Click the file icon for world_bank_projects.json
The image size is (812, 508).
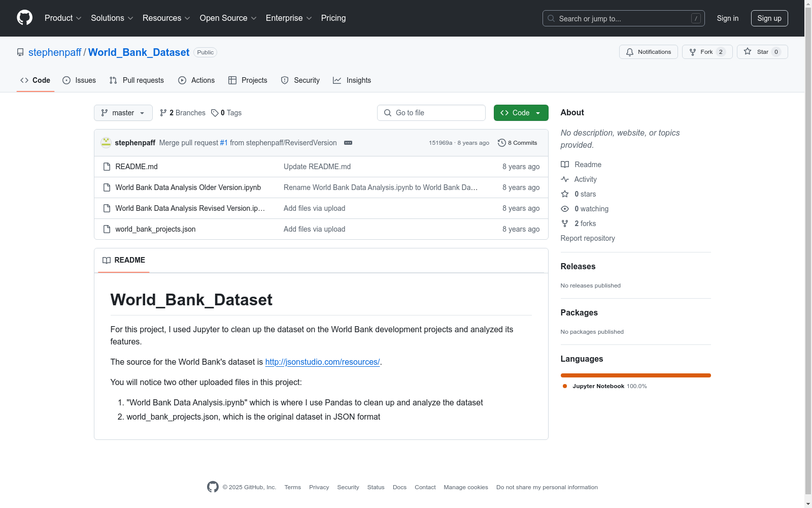click(107, 229)
